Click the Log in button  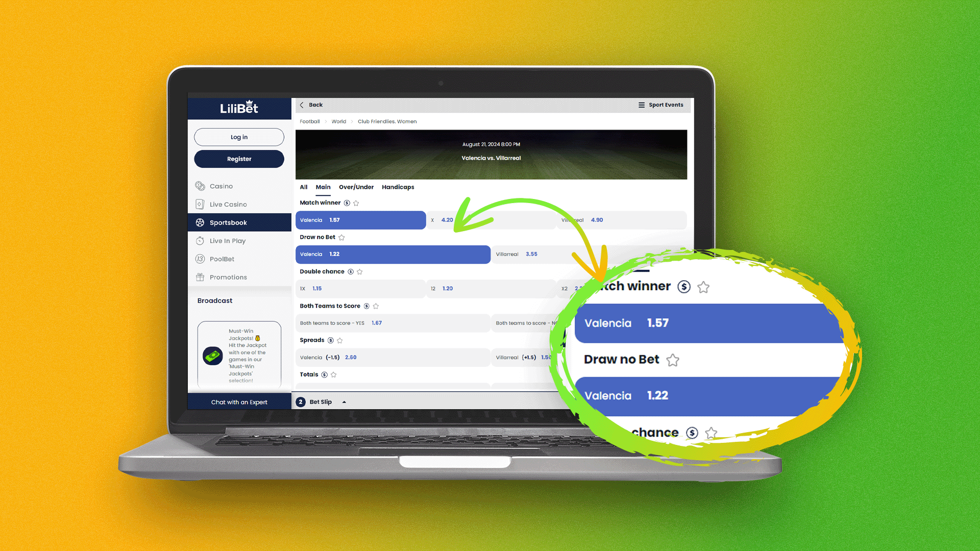(x=238, y=137)
